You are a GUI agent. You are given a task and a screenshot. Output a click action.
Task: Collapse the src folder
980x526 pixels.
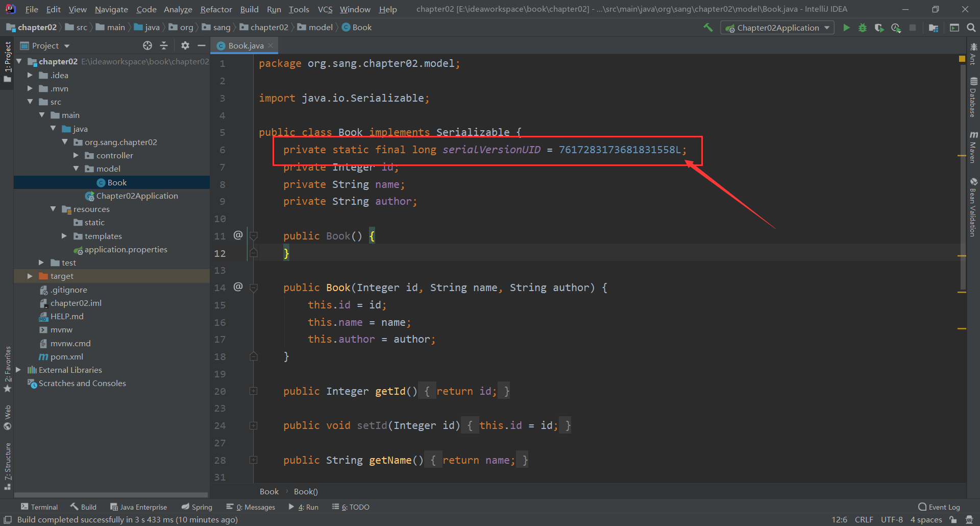30,102
